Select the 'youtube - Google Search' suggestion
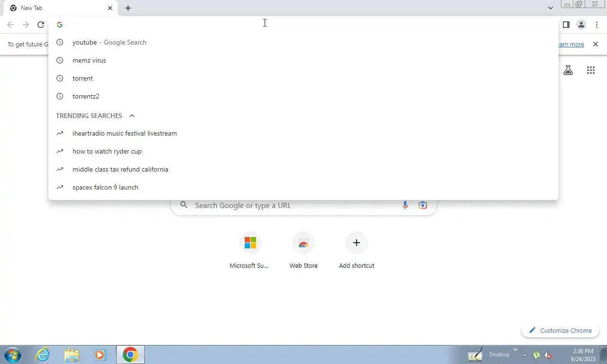The image size is (607, 364). [x=303, y=42]
